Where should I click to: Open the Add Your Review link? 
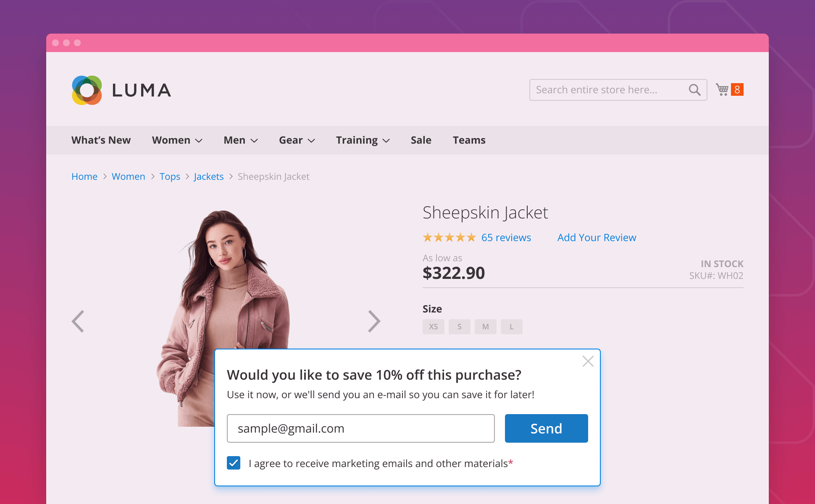597,238
